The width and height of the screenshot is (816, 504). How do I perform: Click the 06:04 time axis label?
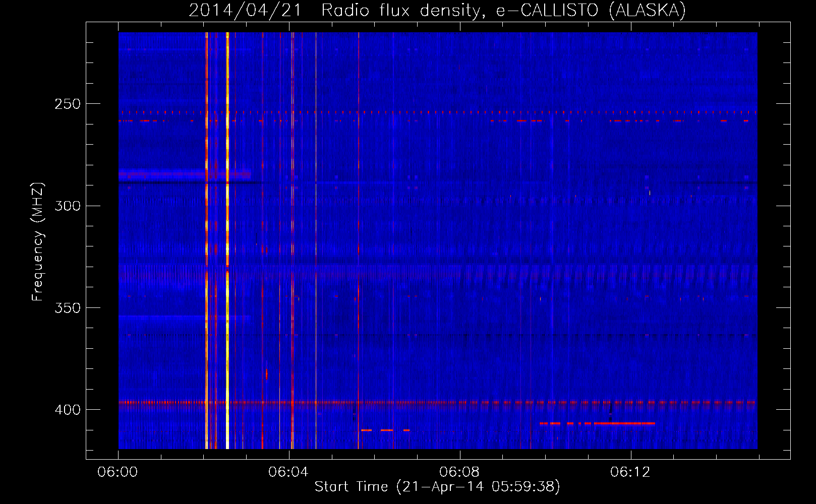[288, 472]
